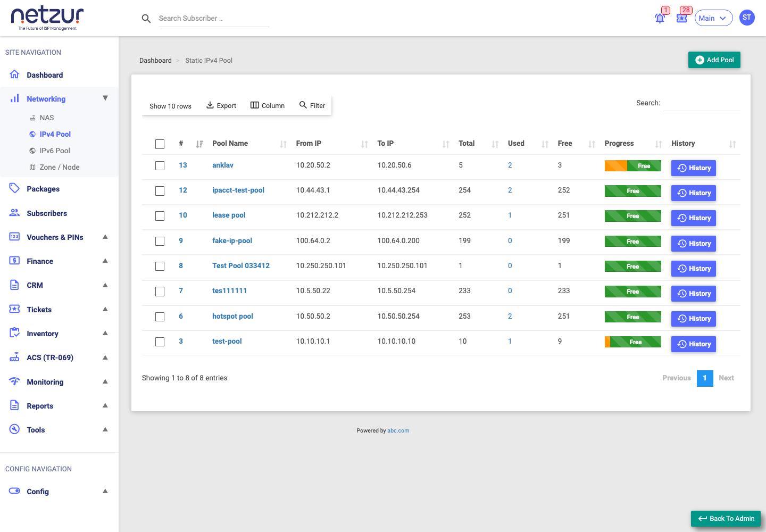Expand the Inventory menu arrow
The height and width of the screenshot is (532, 766).
(105, 333)
